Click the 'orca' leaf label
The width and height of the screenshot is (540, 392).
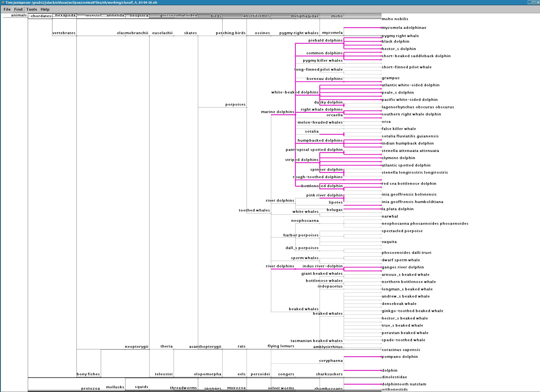click(386, 122)
